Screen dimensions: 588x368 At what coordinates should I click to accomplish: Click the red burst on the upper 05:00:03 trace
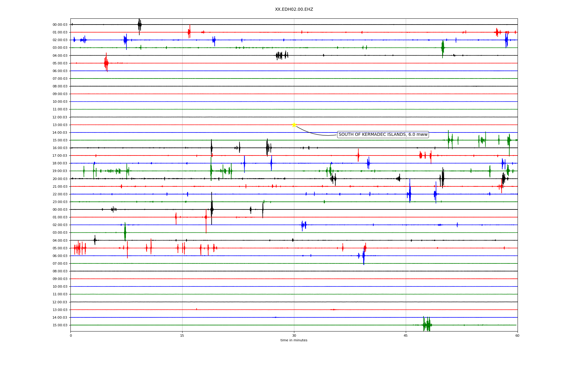click(x=106, y=63)
